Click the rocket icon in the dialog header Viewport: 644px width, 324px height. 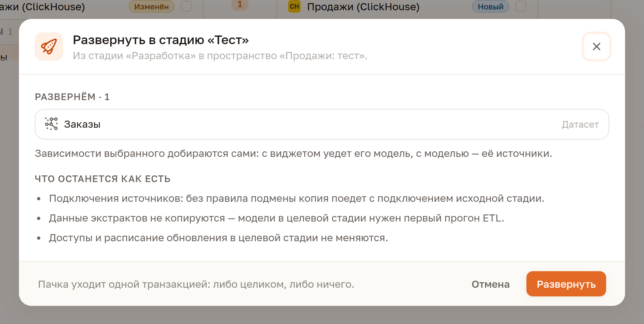[x=49, y=47]
